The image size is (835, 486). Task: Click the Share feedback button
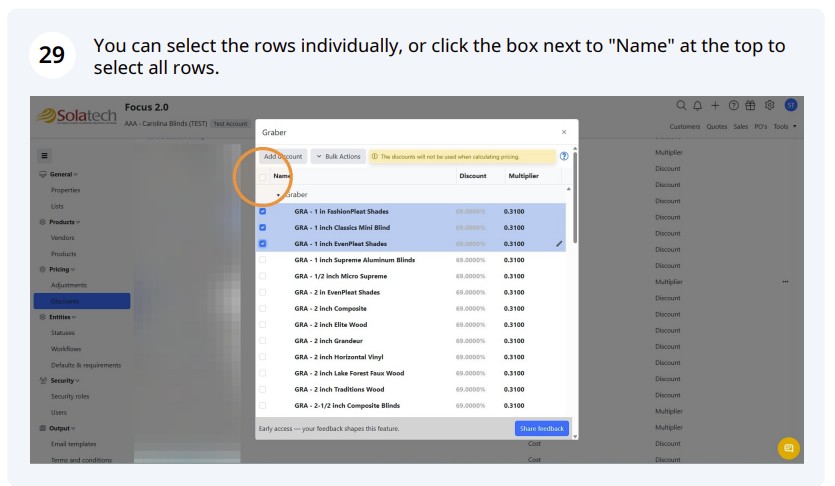pyautogui.click(x=542, y=429)
